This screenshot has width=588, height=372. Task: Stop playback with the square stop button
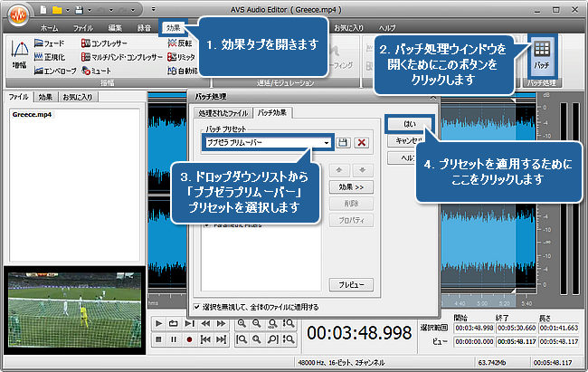pos(159,339)
